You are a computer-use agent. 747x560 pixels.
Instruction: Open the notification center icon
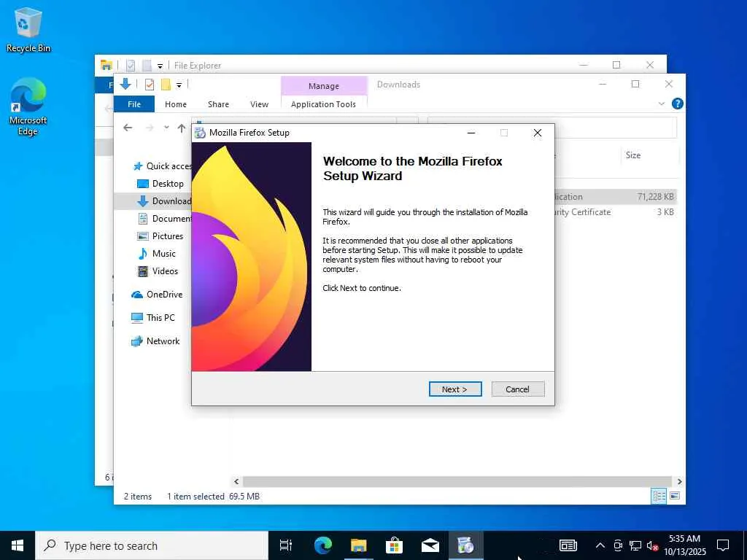723,545
